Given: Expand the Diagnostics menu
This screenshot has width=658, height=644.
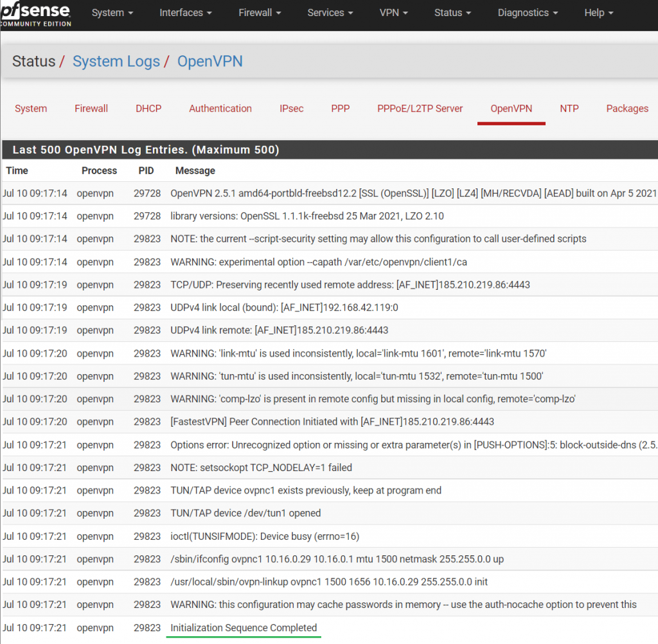Looking at the screenshot, I should point(527,12).
